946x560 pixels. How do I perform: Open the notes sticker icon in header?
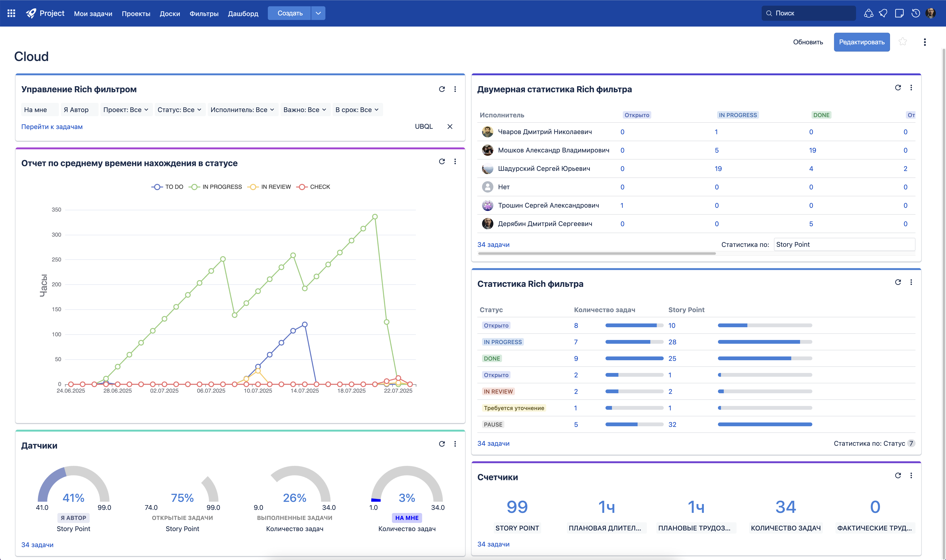899,13
